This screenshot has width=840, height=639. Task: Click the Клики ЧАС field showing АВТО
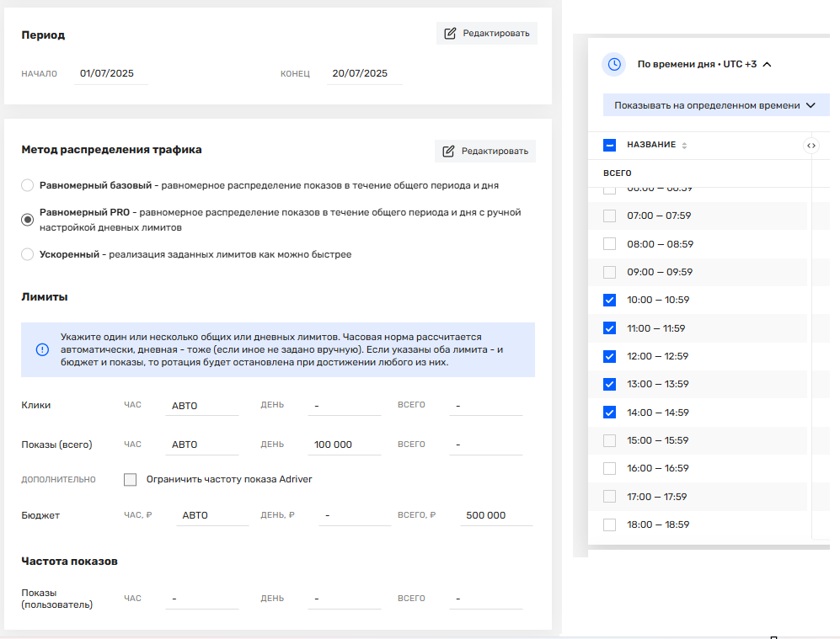pos(202,406)
